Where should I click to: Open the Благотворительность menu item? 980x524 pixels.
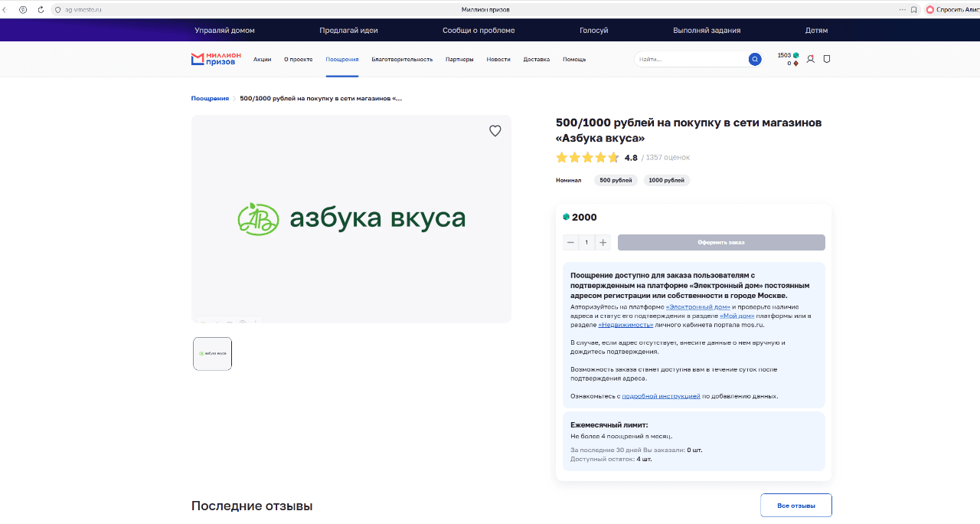pyautogui.click(x=402, y=59)
